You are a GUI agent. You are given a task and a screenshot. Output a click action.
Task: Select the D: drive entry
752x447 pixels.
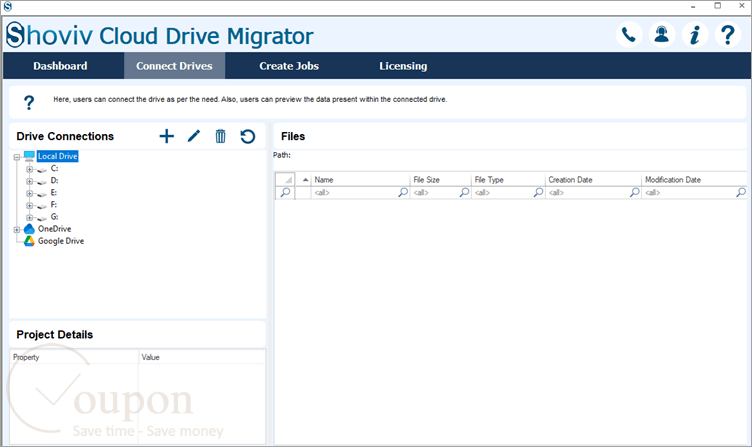click(54, 180)
